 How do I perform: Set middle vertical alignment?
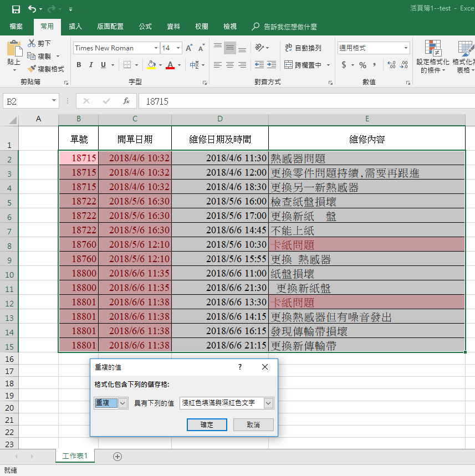(230, 48)
